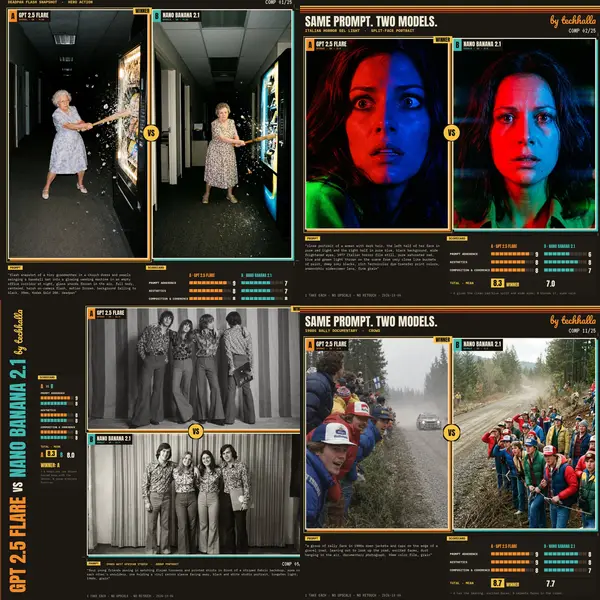This screenshot has width=600, height=600.
Task: Click the 8.3 badge in the group portrait scorecard
Action: click(x=51, y=454)
